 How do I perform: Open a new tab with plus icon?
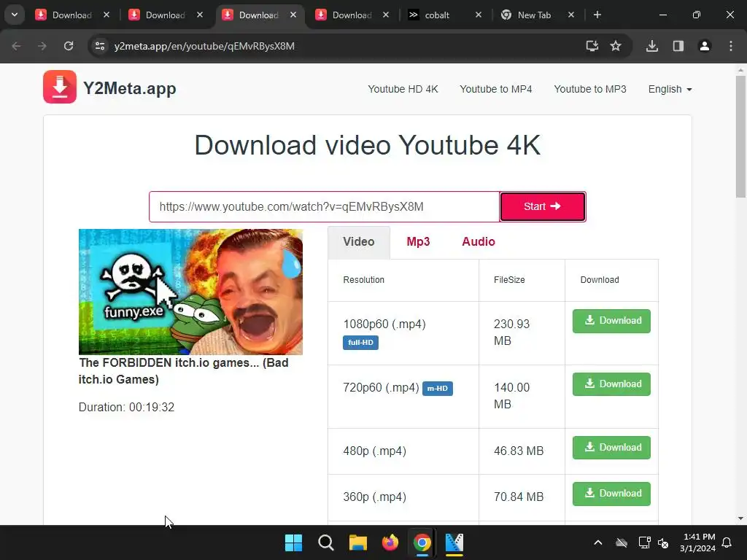597,15
